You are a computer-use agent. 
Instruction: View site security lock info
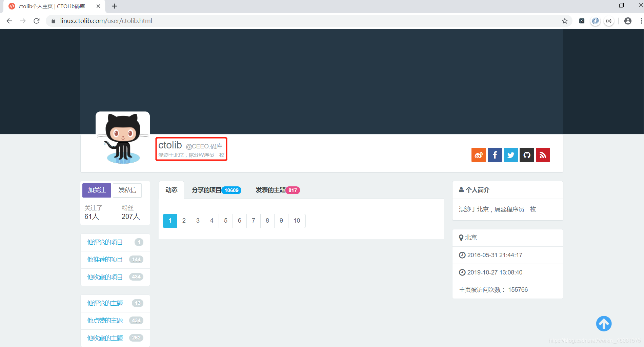(53, 21)
